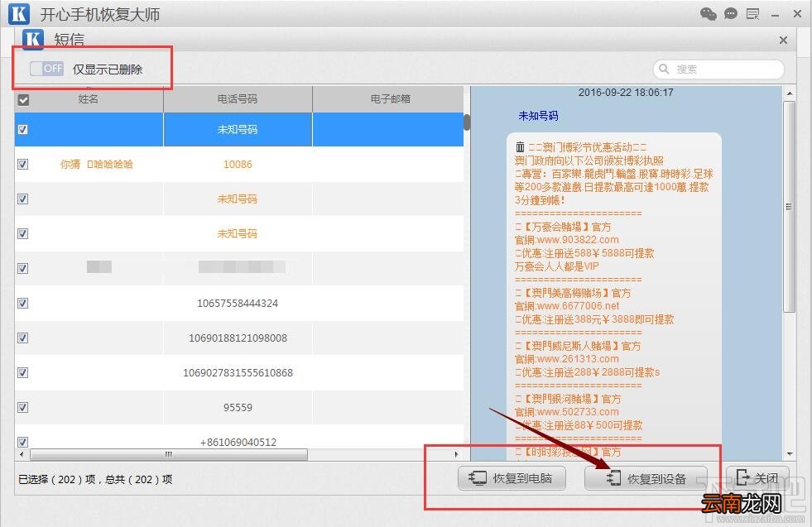Click the 关闭 button

pos(757,478)
